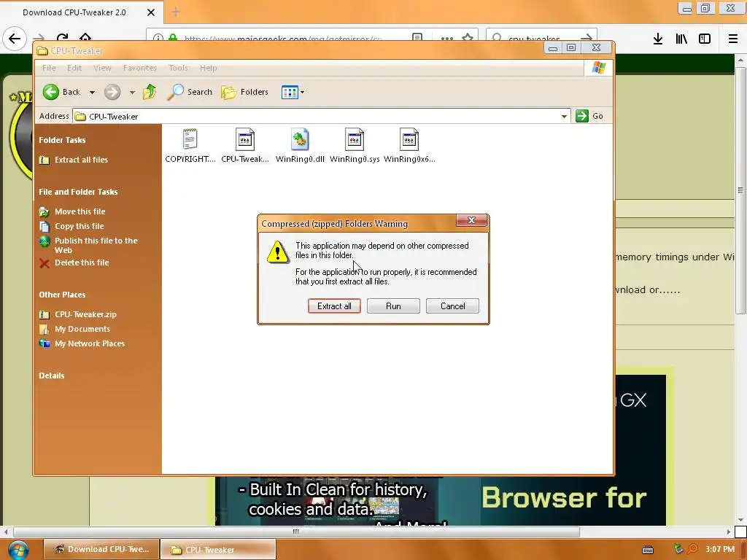747x560 pixels.
Task: Collapse the Folder Tasks section header
Action: (62, 140)
